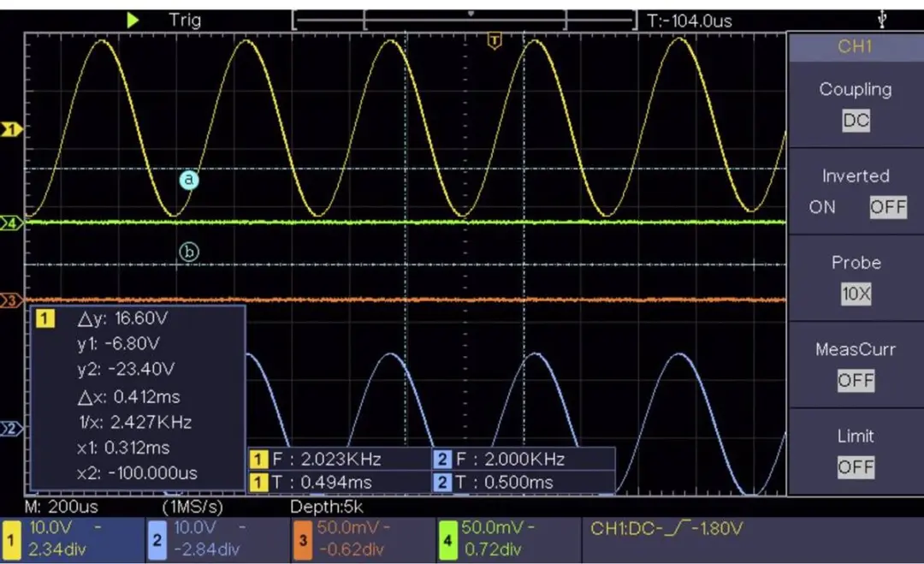
Task: Toggle the MeasCurr OFF setting
Action: [x=856, y=380]
